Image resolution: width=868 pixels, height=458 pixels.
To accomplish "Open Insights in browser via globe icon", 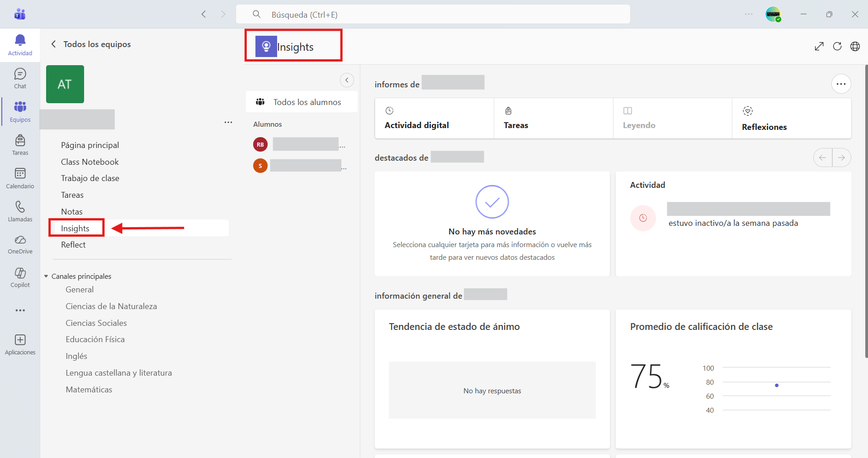I will (x=855, y=46).
